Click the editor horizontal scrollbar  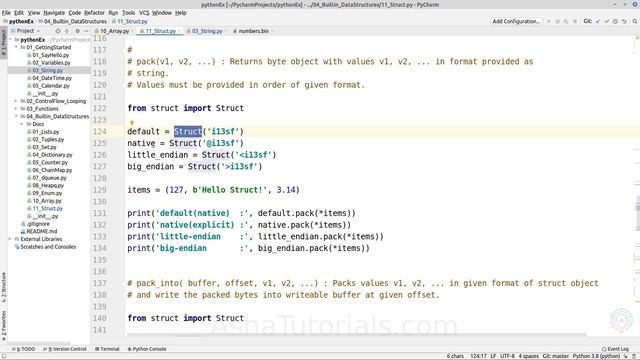click(357, 335)
